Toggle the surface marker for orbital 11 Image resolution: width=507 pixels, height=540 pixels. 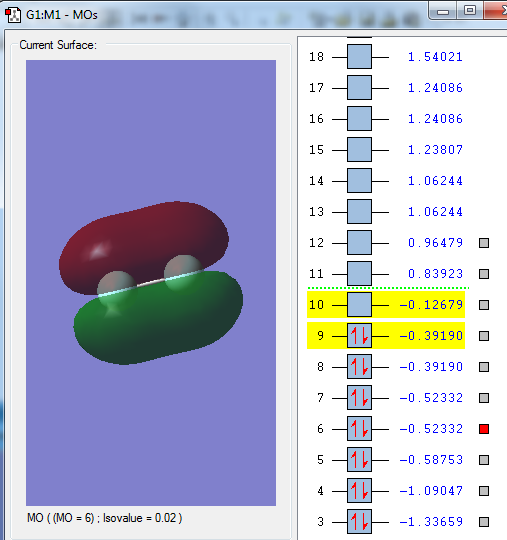(484, 274)
